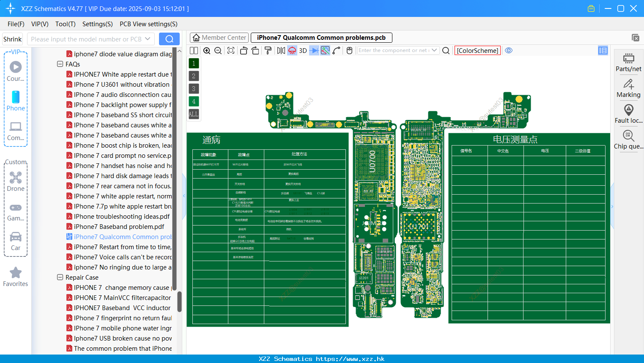Toggle the net trace display icon
This screenshot has height=363, width=644.
click(x=325, y=50)
